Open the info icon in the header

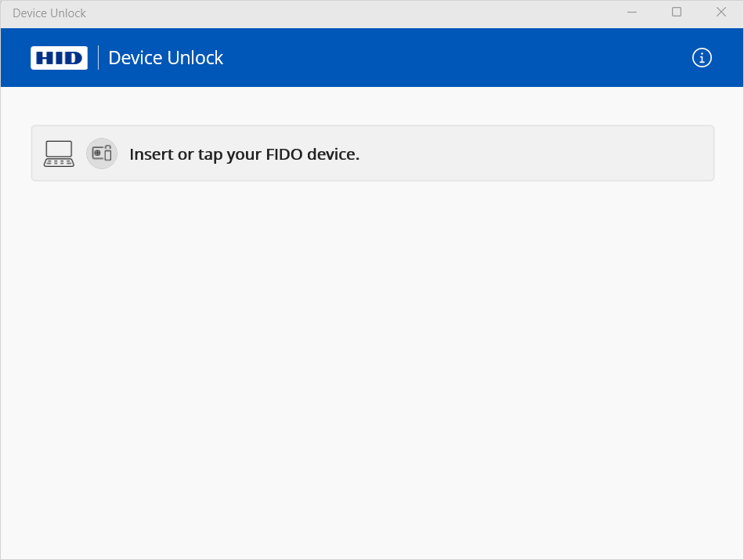point(702,58)
